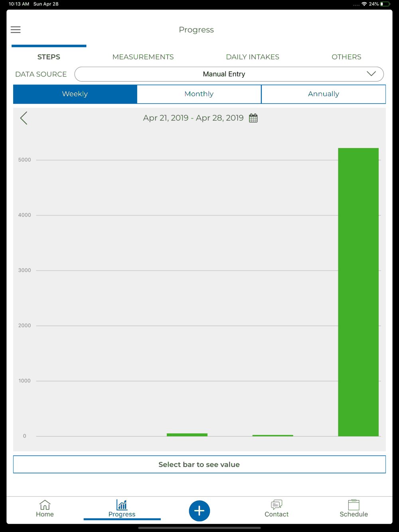Tap the blue plus add button
Viewport: 399px width, 532px height.
(x=199, y=511)
